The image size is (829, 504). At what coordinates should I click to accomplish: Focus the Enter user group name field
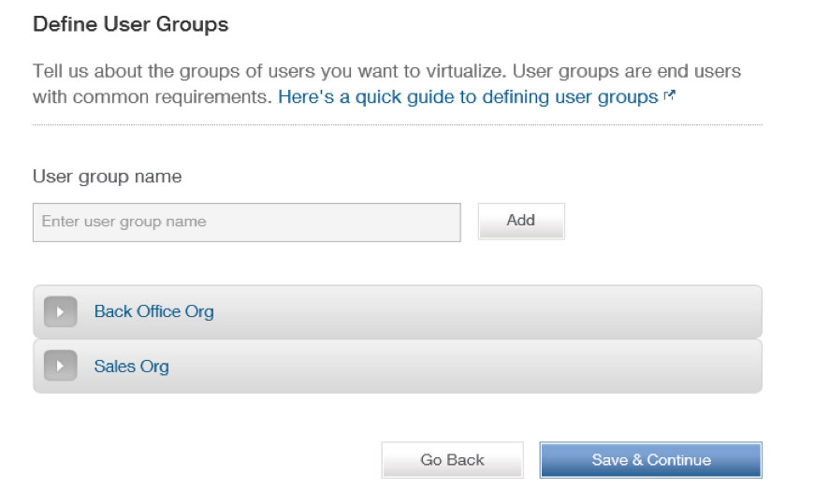pos(246,223)
